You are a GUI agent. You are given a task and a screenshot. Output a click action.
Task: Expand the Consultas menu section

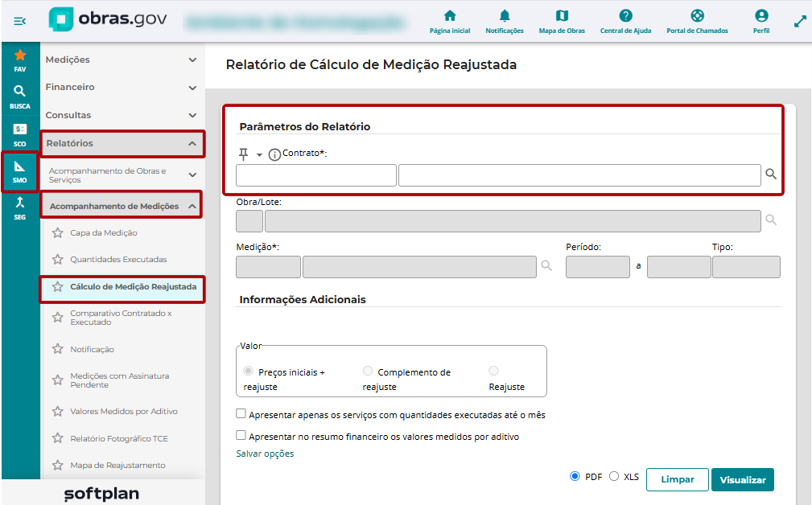[x=122, y=115]
